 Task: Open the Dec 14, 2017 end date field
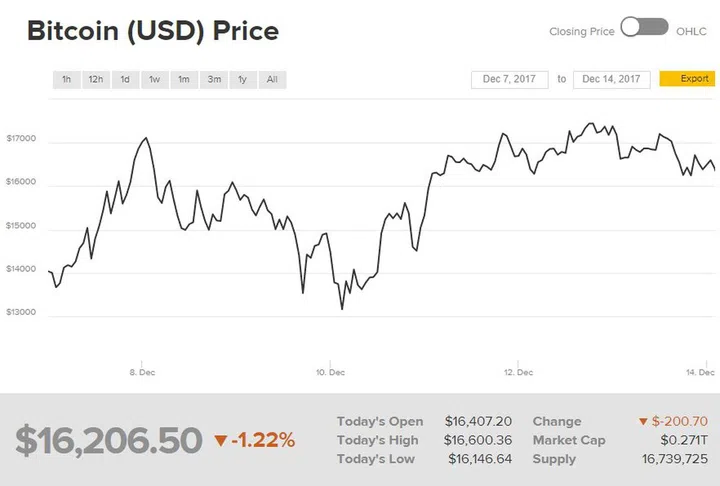pos(611,79)
